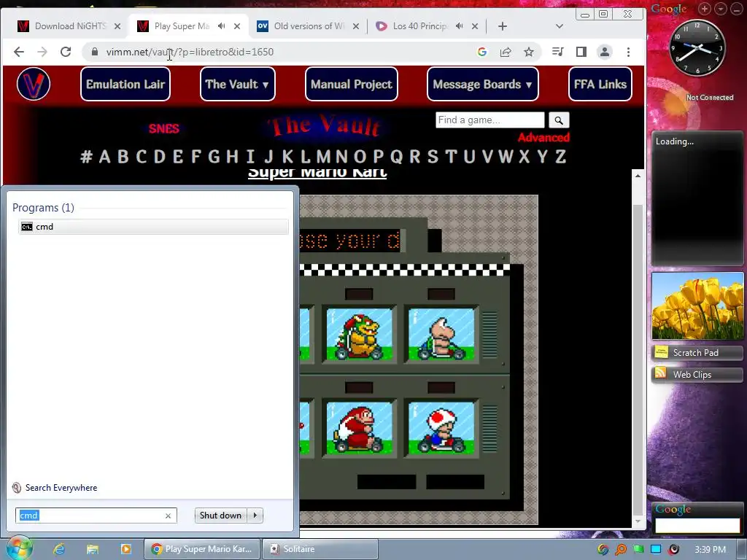Image resolution: width=747 pixels, height=560 pixels.
Task: Open Windows Media Player from the taskbar
Action: click(x=125, y=549)
